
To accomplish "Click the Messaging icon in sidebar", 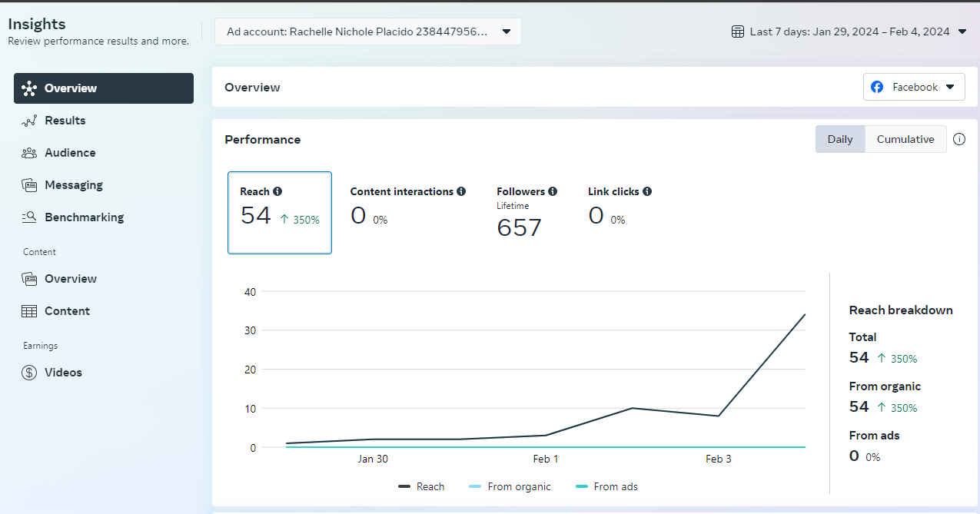I will click(x=29, y=185).
